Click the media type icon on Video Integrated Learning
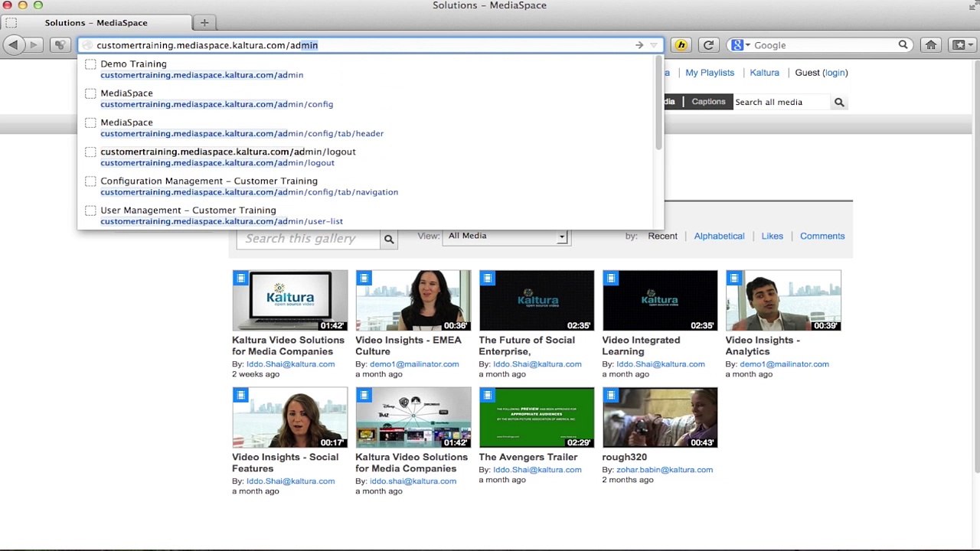The width and height of the screenshot is (980, 551). coord(610,278)
